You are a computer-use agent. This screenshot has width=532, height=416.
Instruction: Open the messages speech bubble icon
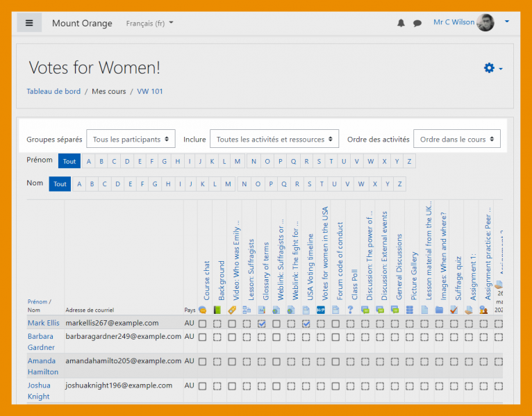[417, 23]
